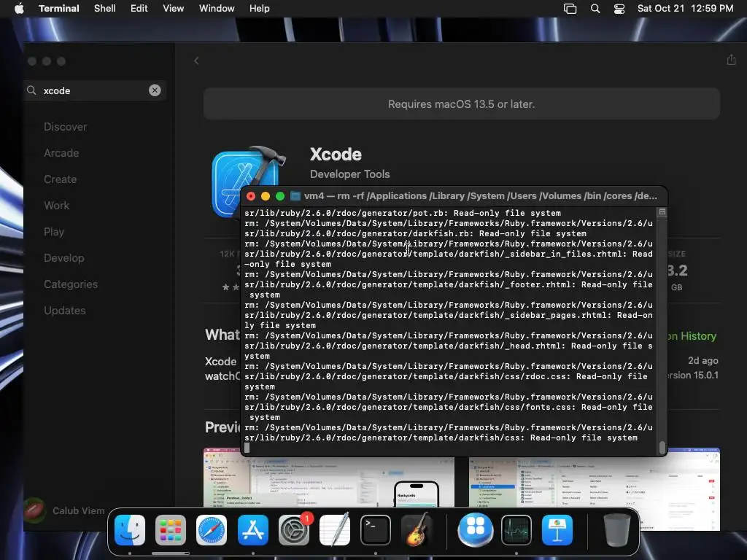Launch Safari from the Dock
Image resolution: width=747 pixels, height=560 pixels.
(212, 530)
